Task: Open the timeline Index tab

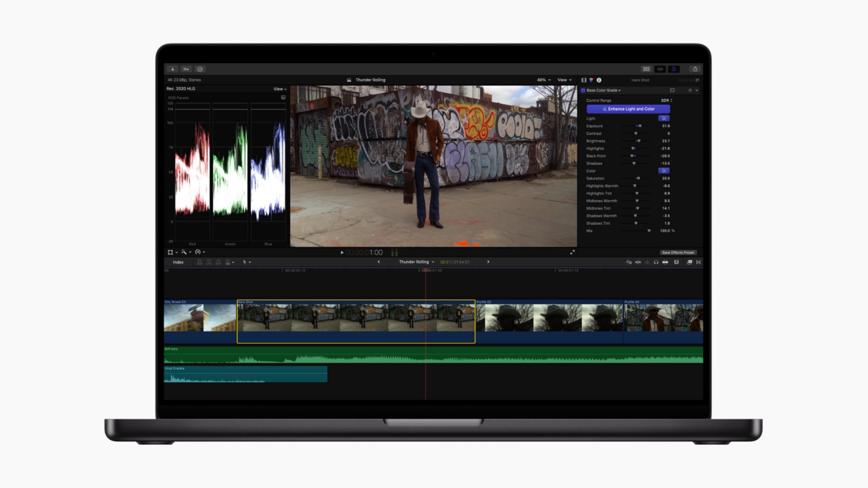Action: pyautogui.click(x=178, y=262)
